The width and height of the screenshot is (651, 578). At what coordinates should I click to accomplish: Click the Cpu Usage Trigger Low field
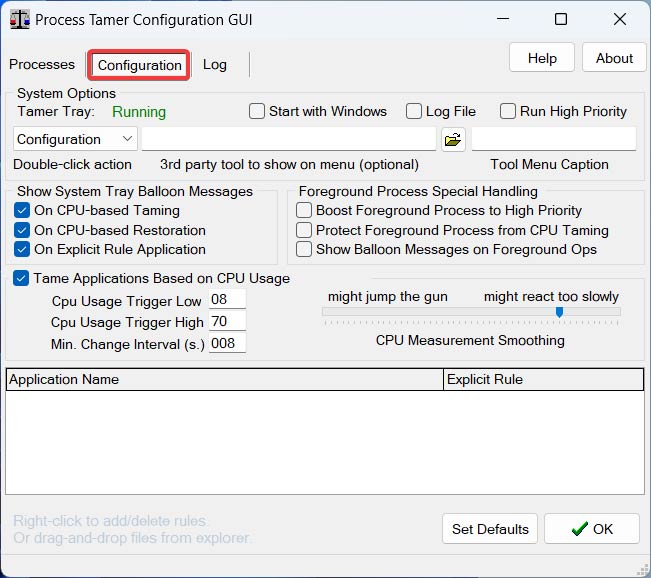coord(227,300)
